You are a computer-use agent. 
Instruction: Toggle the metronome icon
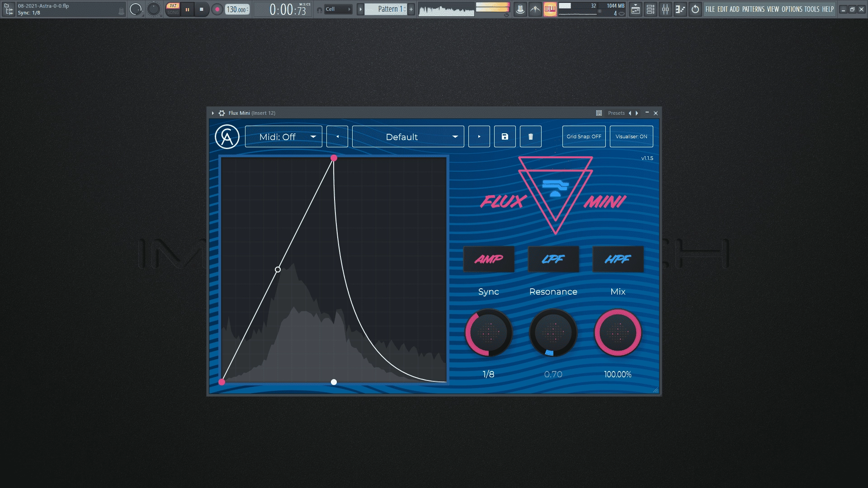(520, 9)
